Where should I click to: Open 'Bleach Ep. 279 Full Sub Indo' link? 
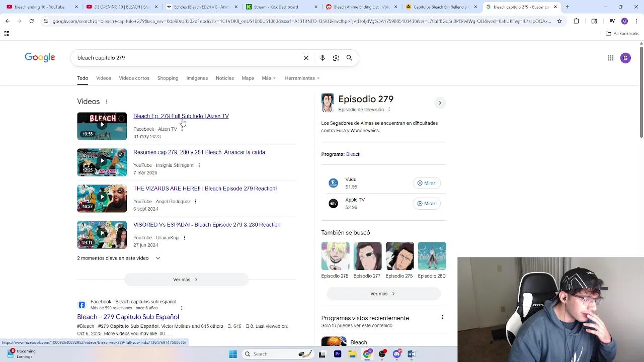181,116
